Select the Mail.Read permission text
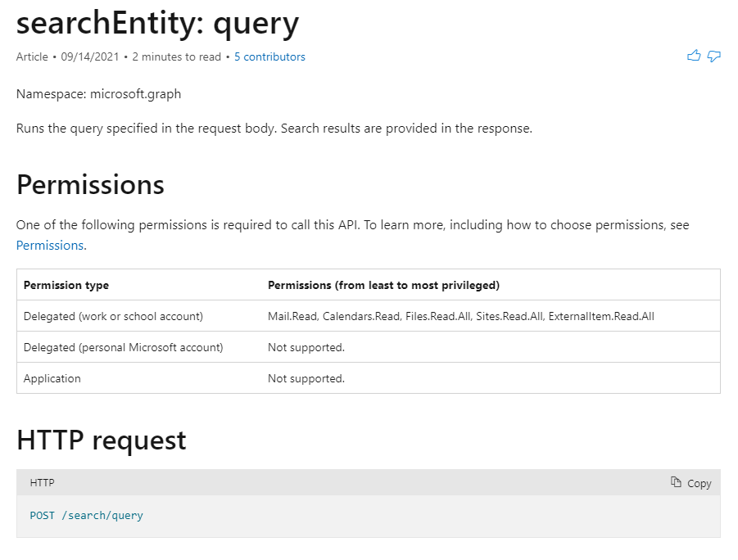 click(290, 316)
